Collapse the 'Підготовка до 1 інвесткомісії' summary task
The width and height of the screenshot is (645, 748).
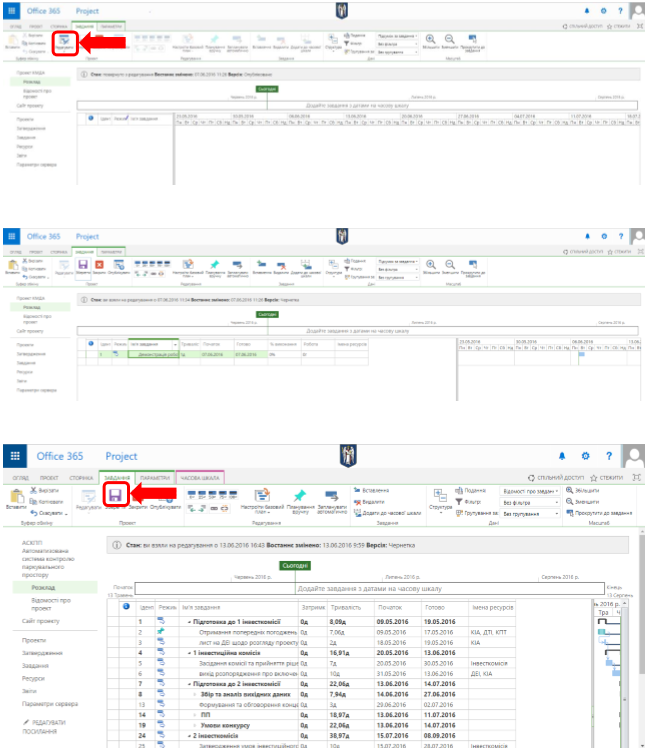pos(189,622)
